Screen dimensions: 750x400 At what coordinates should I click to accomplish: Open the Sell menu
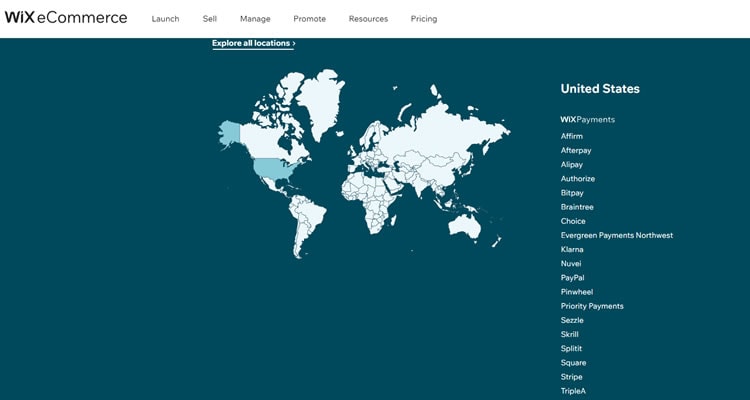click(210, 19)
